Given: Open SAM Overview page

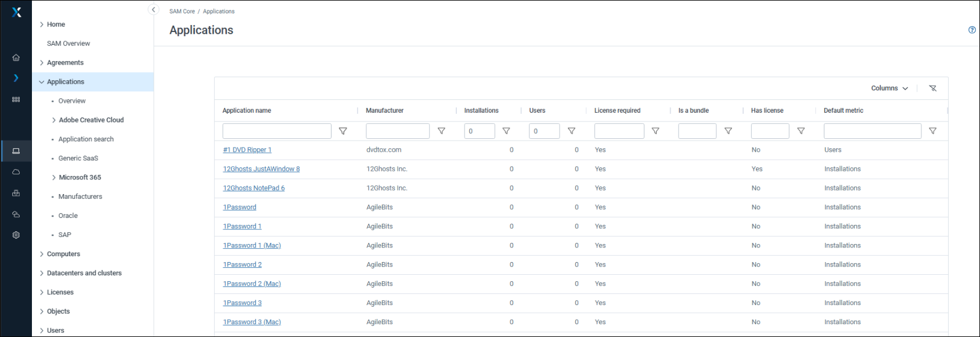Looking at the screenshot, I should 69,44.
